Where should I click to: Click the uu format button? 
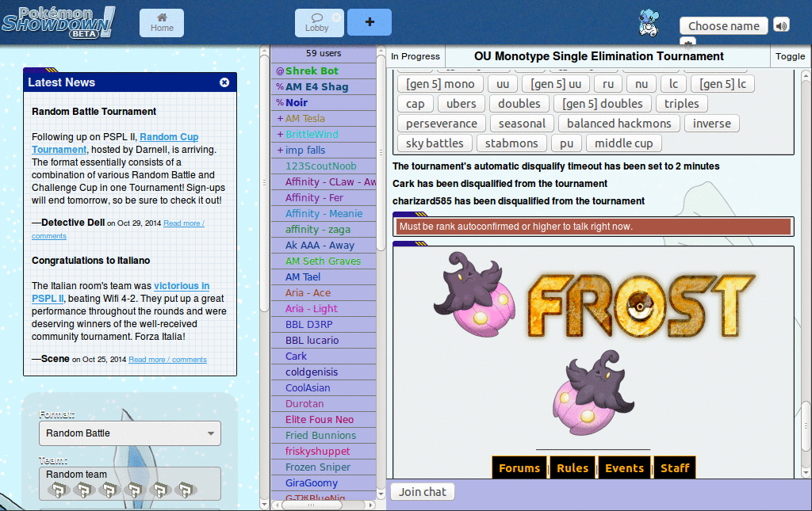point(502,84)
